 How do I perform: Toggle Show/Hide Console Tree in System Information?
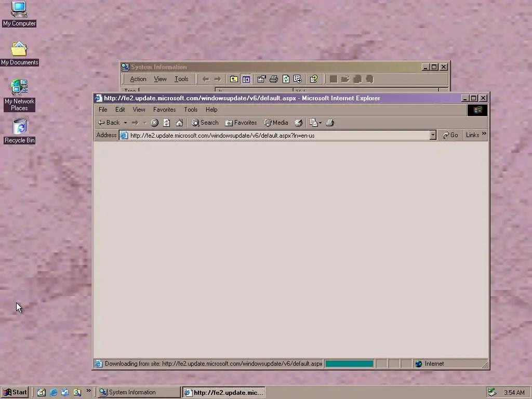coord(246,79)
